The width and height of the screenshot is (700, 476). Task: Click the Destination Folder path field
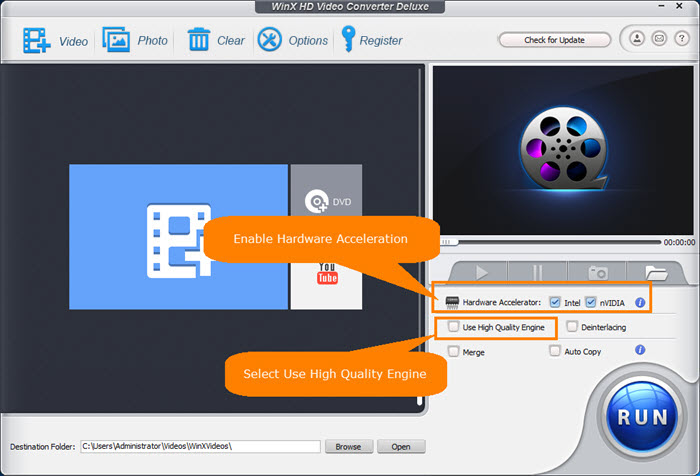click(200, 446)
